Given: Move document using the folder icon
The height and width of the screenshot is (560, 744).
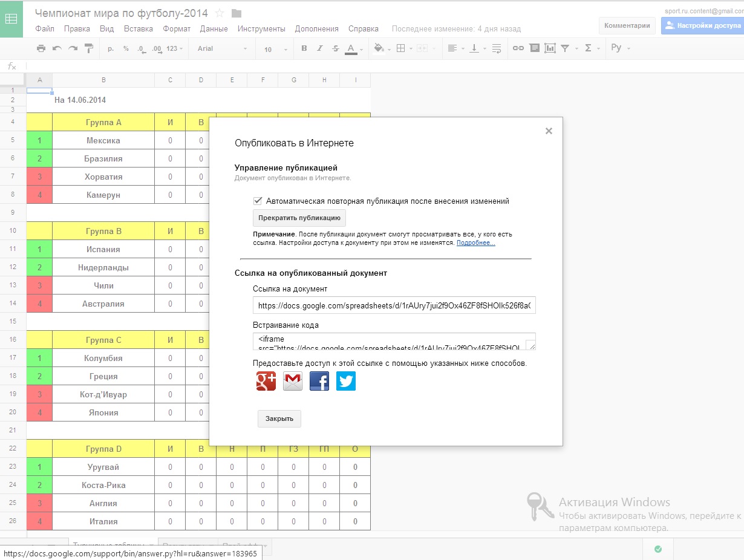Looking at the screenshot, I should pyautogui.click(x=237, y=13).
